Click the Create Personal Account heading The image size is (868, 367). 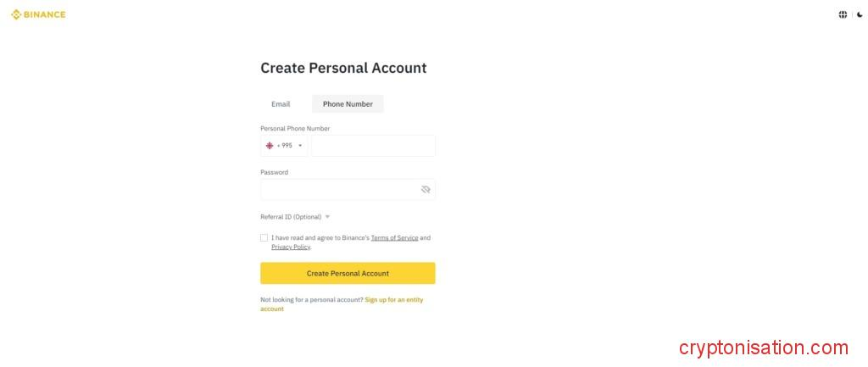point(343,68)
